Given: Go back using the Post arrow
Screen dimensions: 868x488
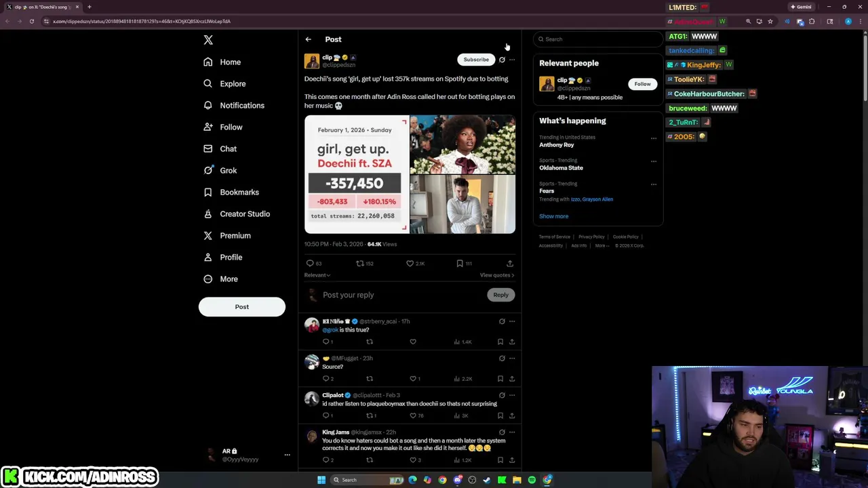Looking at the screenshot, I should click(x=308, y=39).
